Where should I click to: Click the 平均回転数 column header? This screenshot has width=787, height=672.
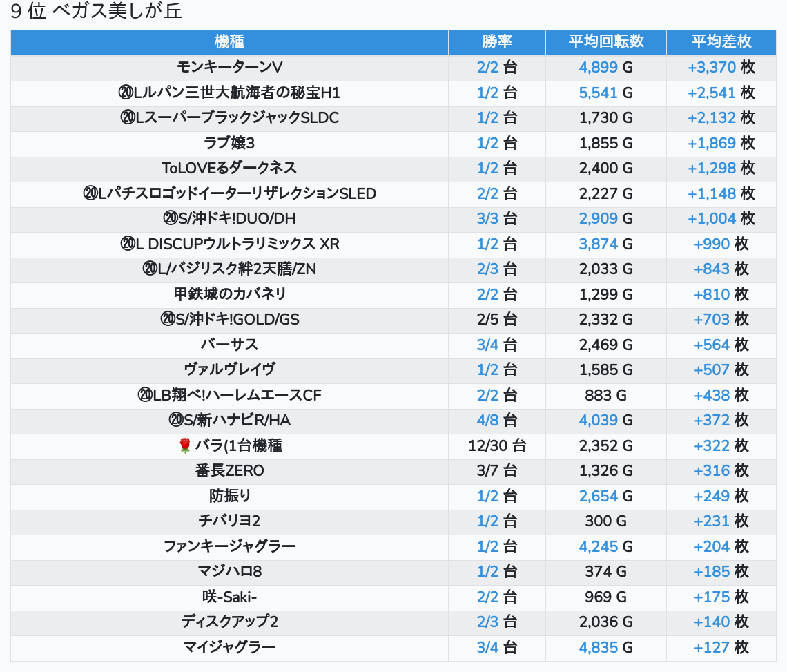(605, 41)
